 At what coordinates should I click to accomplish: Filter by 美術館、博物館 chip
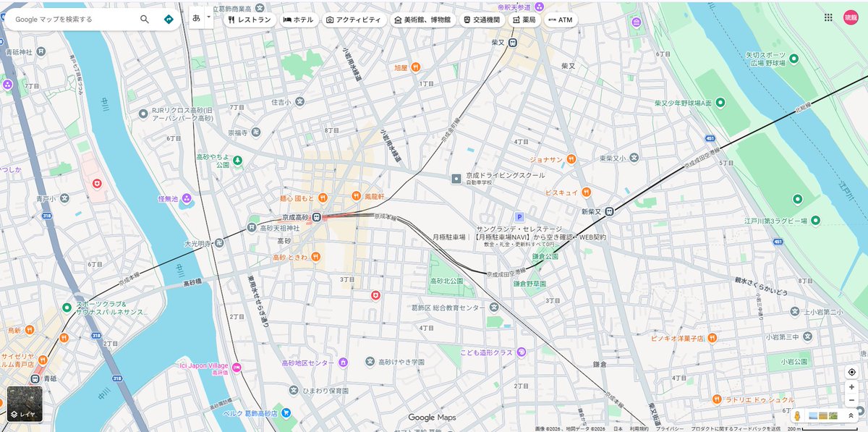[x=422, y=20]
